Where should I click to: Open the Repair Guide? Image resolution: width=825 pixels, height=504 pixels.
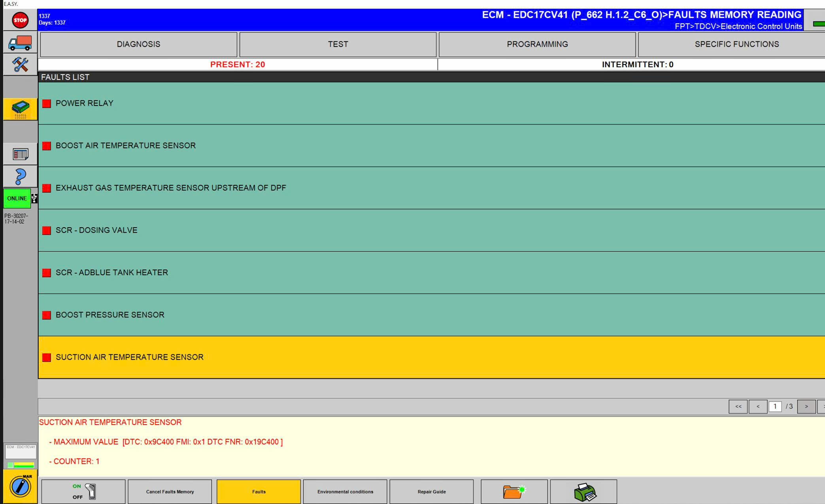click(431, 491)
